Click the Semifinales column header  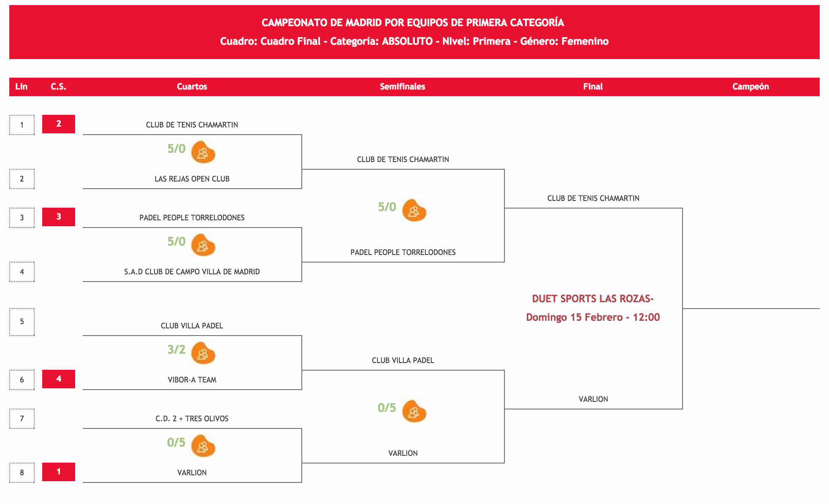402,87
